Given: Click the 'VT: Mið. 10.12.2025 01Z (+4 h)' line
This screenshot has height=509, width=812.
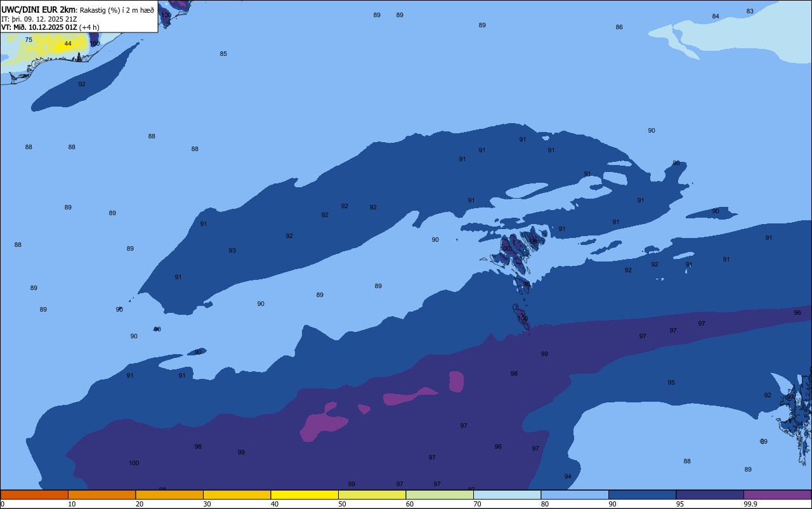Looking at the screenshot, I should pos(50,27).
